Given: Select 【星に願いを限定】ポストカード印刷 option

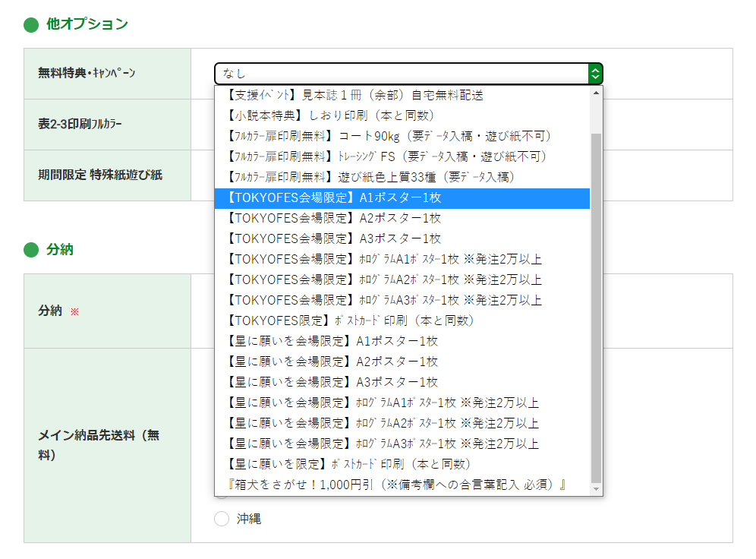Looking at the screenshot, I should 402,465.
